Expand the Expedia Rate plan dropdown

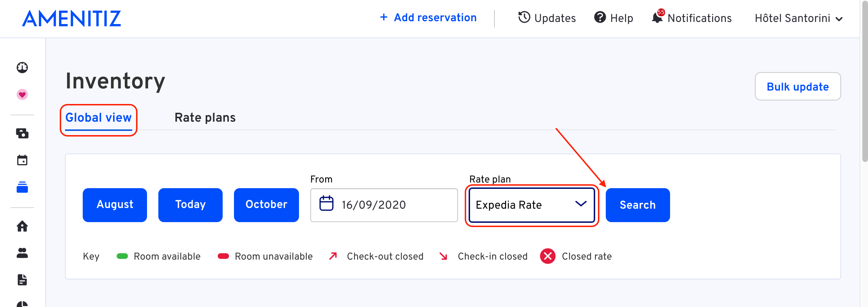[x=532, y=205]
